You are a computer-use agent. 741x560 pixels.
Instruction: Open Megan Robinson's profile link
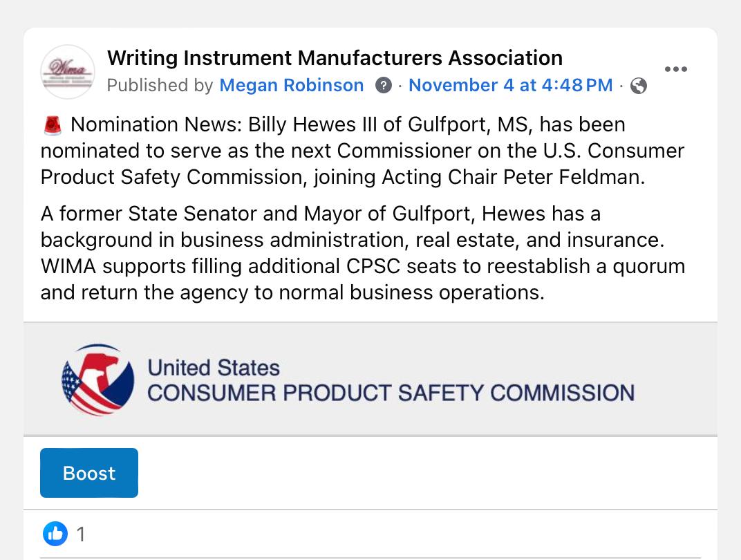[x=291, y=85]
